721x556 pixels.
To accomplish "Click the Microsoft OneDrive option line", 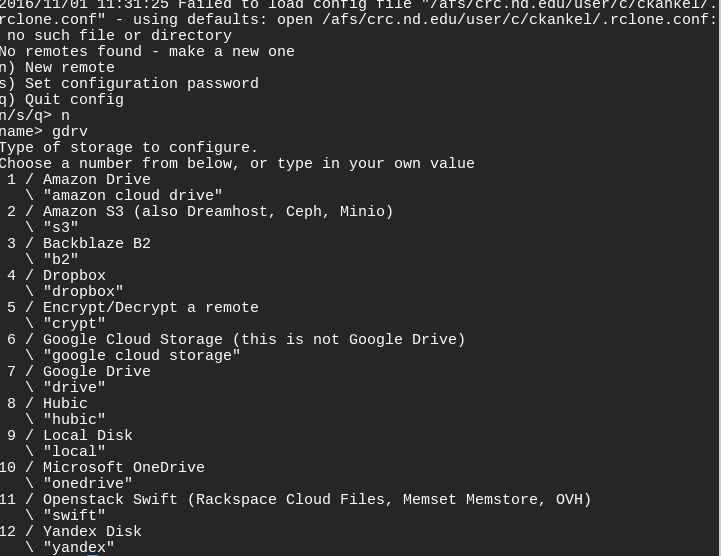I will tap(123, 468).
